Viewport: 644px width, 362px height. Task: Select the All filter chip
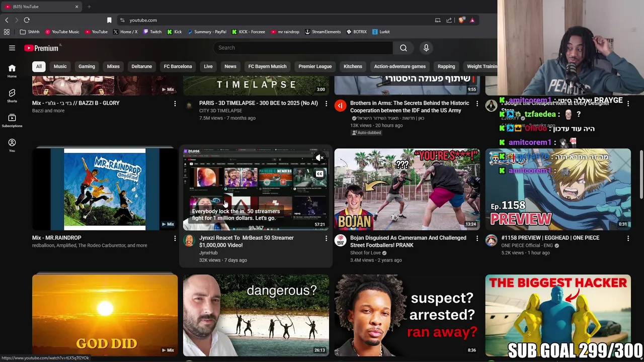[39, 66]
